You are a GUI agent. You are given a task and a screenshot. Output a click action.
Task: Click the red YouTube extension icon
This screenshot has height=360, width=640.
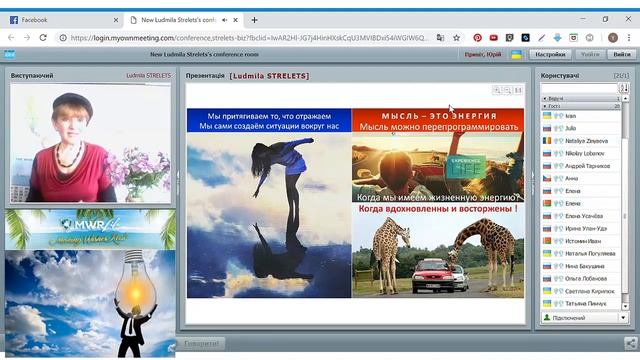click(x=493, y=38)
